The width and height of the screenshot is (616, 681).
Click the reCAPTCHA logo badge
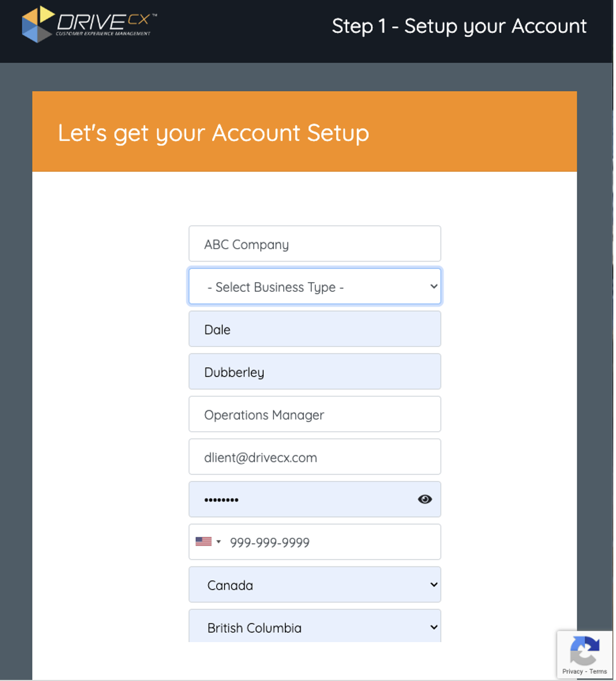pos(585,650)
